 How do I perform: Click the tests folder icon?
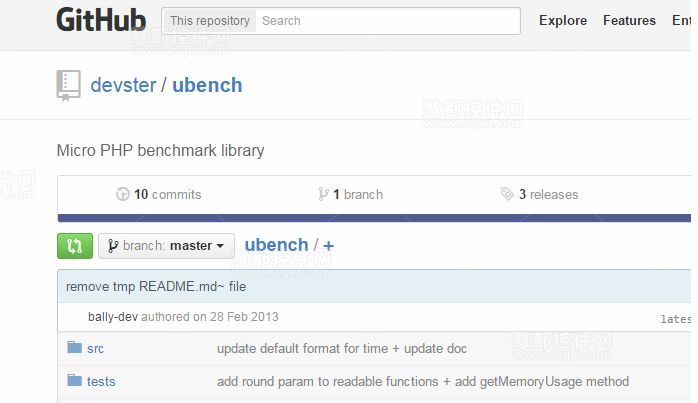click(74, 380)
